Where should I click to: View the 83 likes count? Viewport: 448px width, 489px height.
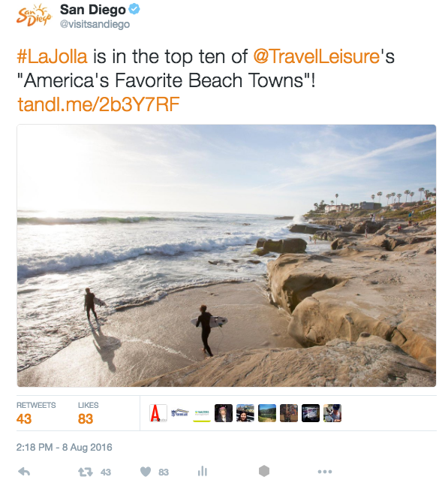click(x=86, y=419)
